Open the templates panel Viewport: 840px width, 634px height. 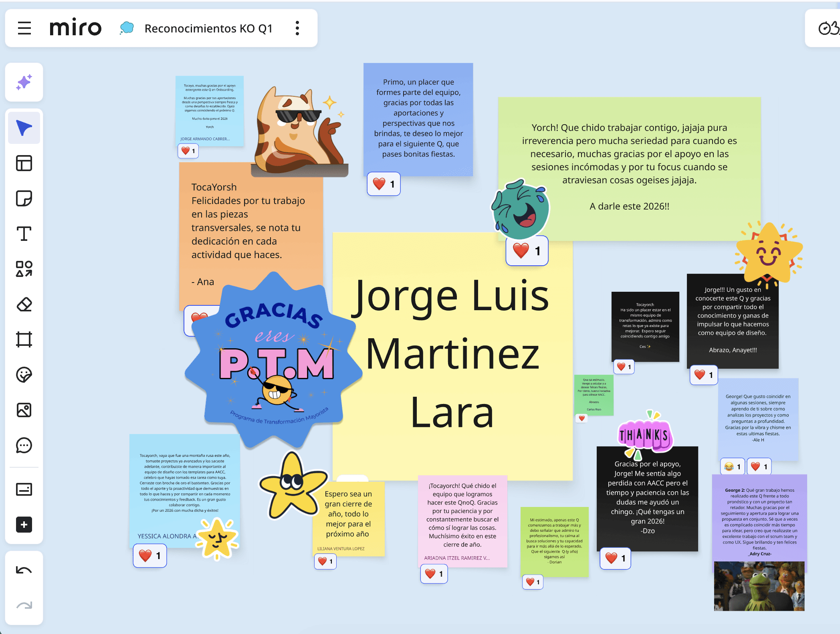tap(24, 163)
